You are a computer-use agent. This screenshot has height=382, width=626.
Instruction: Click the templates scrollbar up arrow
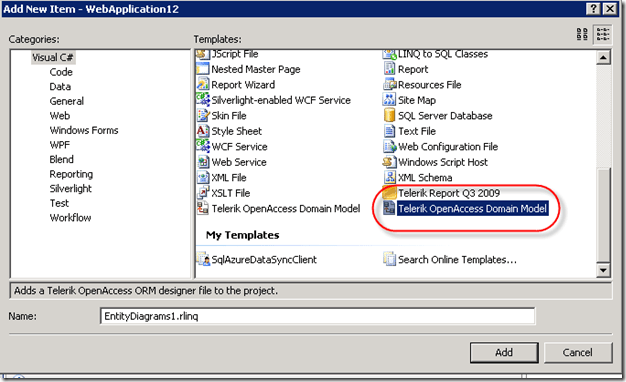[x=603, y=58]
